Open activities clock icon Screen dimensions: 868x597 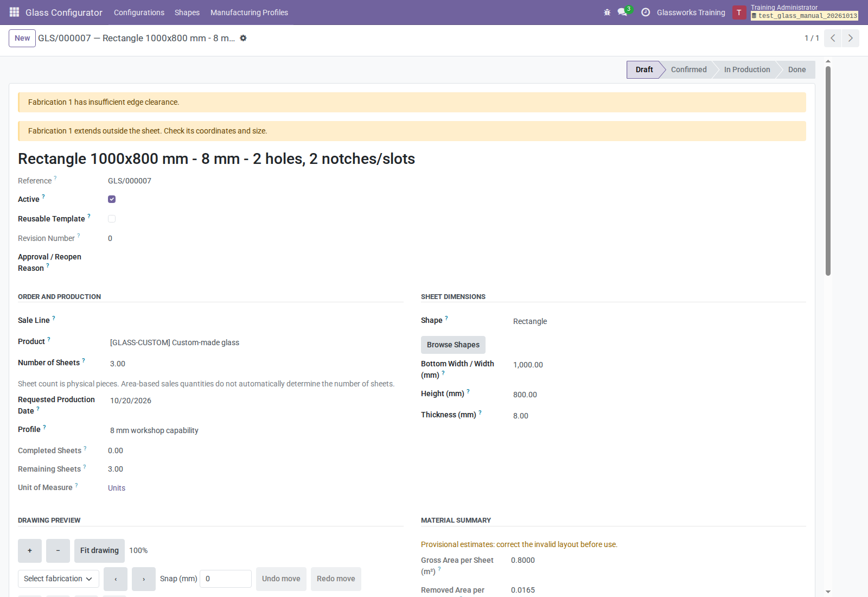point(646,12)
